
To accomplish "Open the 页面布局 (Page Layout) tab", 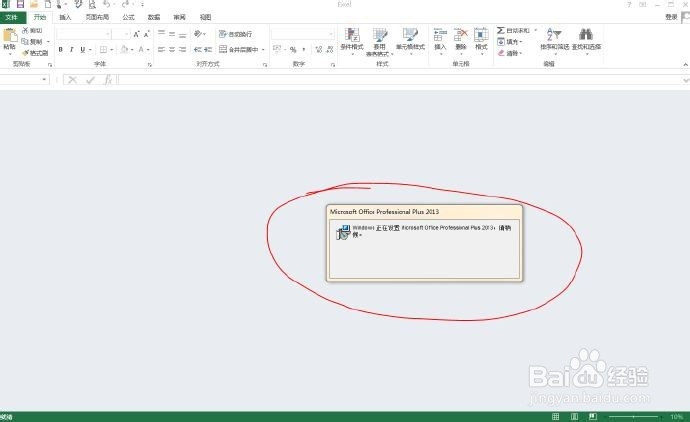I will (x=97, y=17).
